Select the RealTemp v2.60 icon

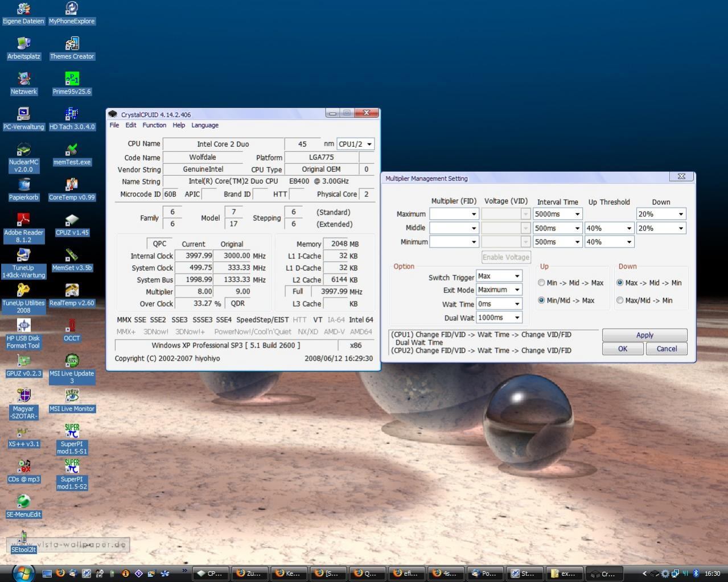tap(72, 296)
